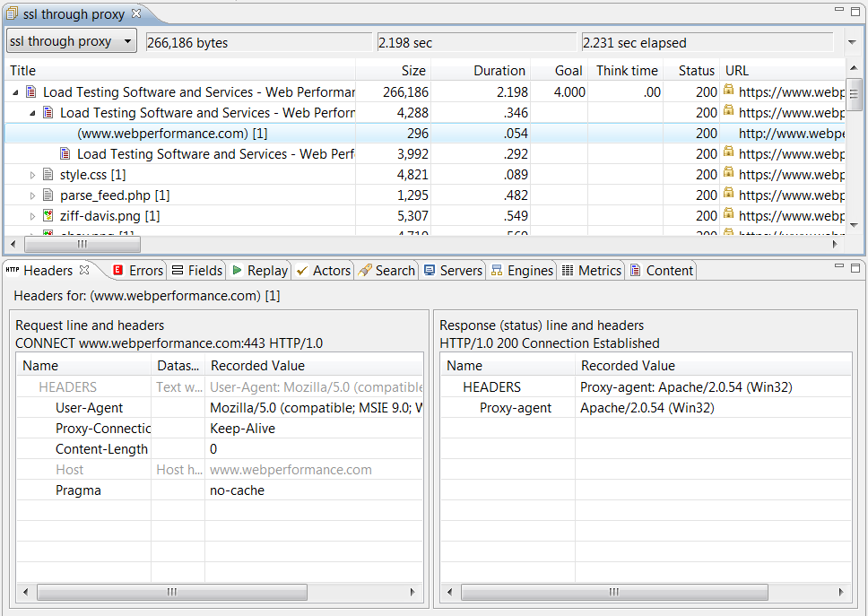Click the Think time column header

626,70
